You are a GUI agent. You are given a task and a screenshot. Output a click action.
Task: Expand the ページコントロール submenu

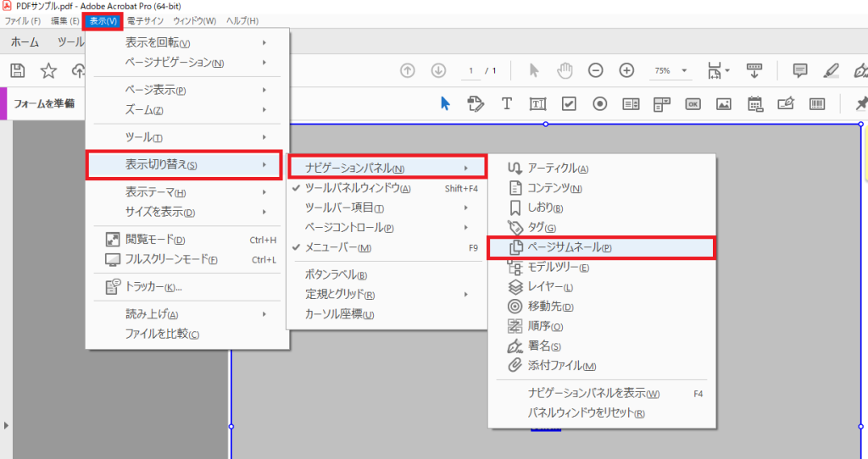point(387,227)
